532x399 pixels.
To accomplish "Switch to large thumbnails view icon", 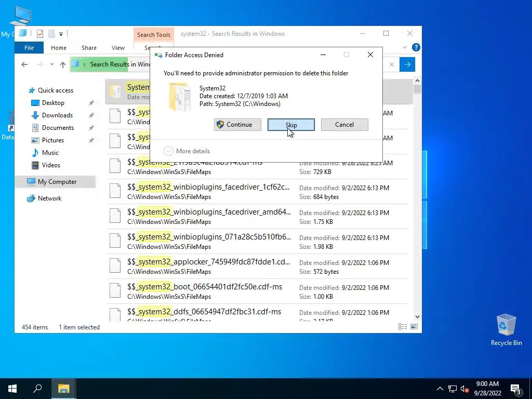I will point(414,327).
